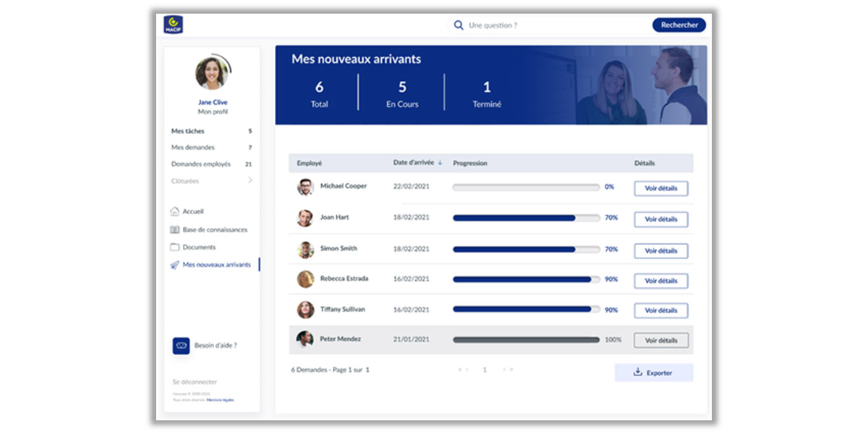Expand the Clôturées chevron
Image resolution: width=868 pixels, height=434 pixels.
(250, 180)
